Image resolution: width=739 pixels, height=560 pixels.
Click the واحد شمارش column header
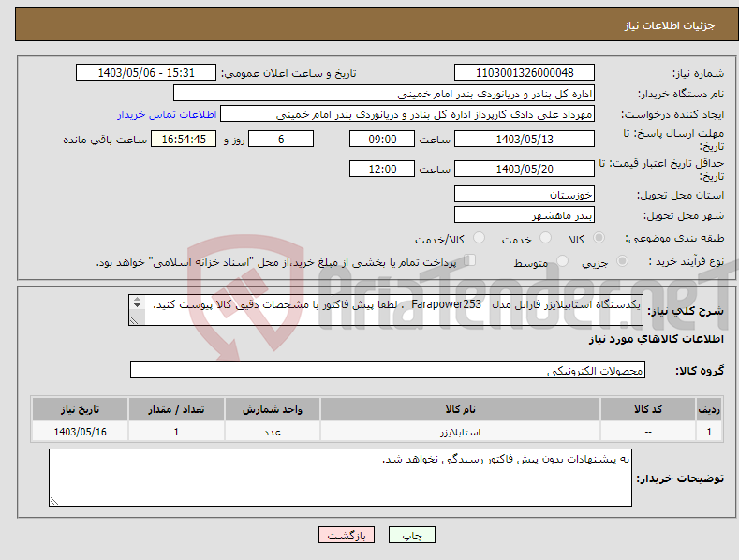click(273, 409)
